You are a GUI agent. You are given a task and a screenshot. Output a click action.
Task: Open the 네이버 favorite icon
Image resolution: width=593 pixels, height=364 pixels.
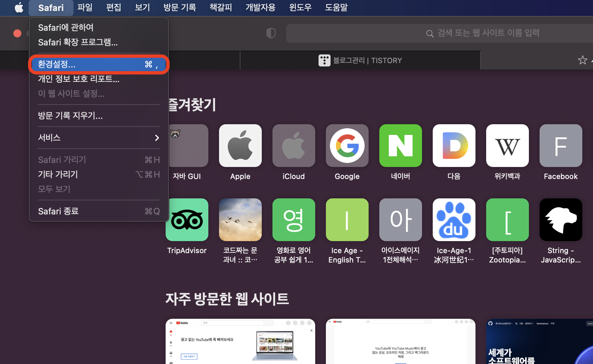point(401,146)
